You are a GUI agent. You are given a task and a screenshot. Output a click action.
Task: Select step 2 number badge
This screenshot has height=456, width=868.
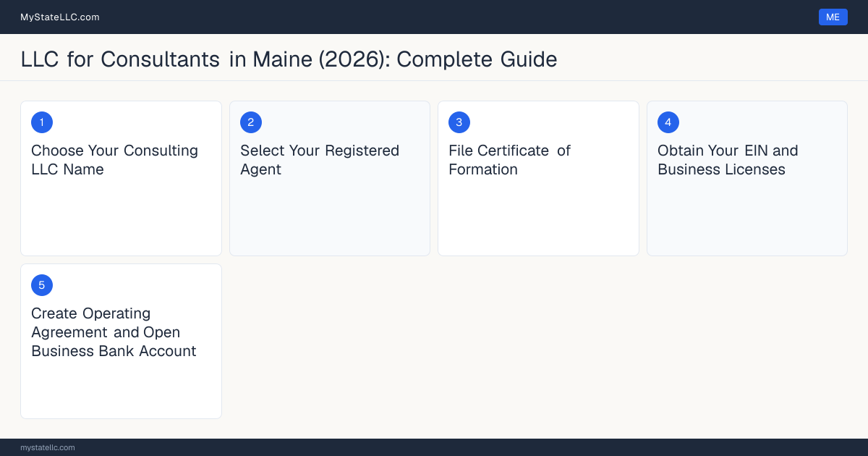251,122
